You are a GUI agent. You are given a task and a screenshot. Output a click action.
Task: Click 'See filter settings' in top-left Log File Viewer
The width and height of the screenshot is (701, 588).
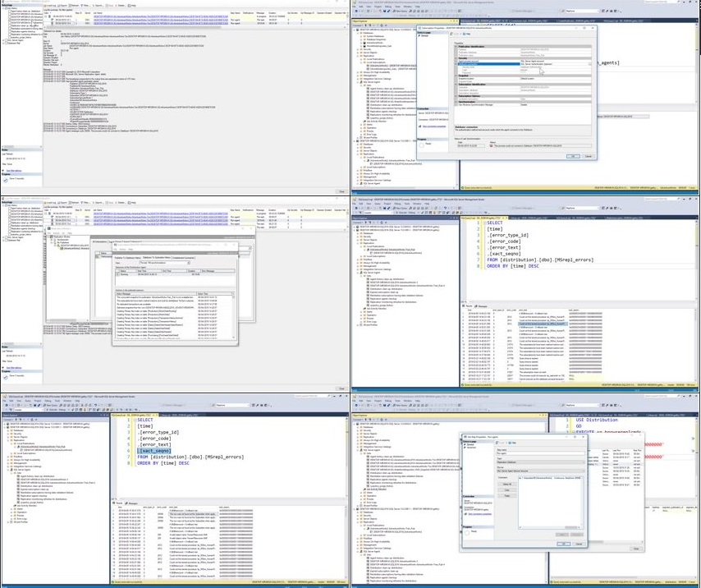click(x=14, y=171)
